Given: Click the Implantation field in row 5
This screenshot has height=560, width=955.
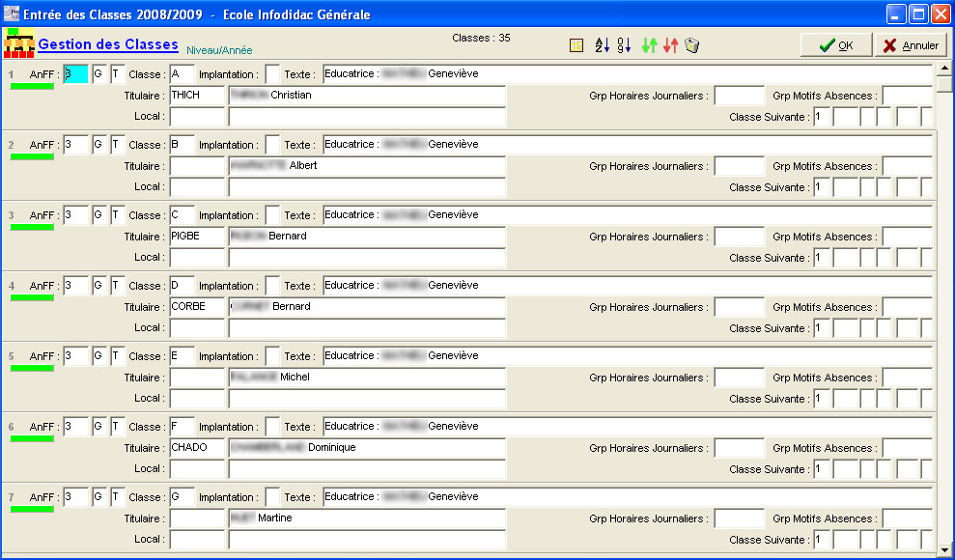Looking at the screenshot, I should coord(273,356).
